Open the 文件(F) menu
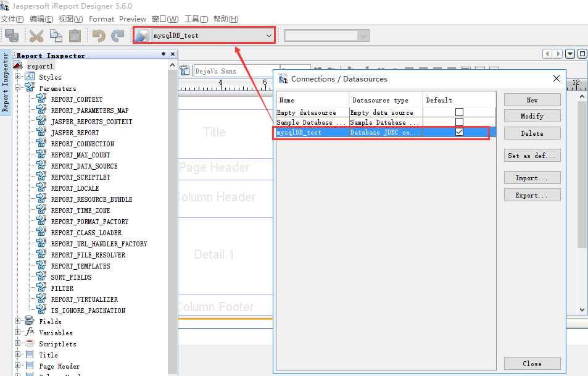This screenshot has height=376, width=588. click(x=12, y=19)
